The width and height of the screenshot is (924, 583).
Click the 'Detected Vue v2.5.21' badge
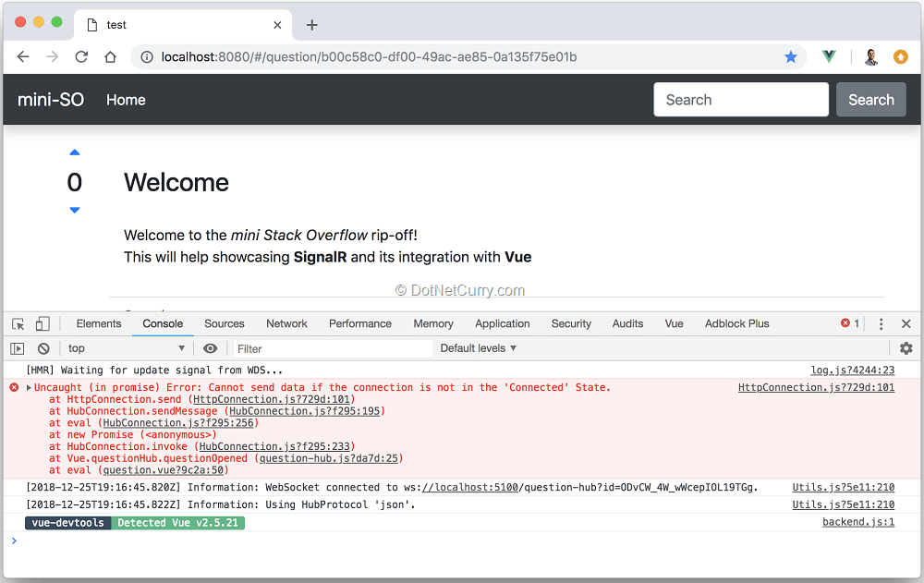click(x=178, y=523)
